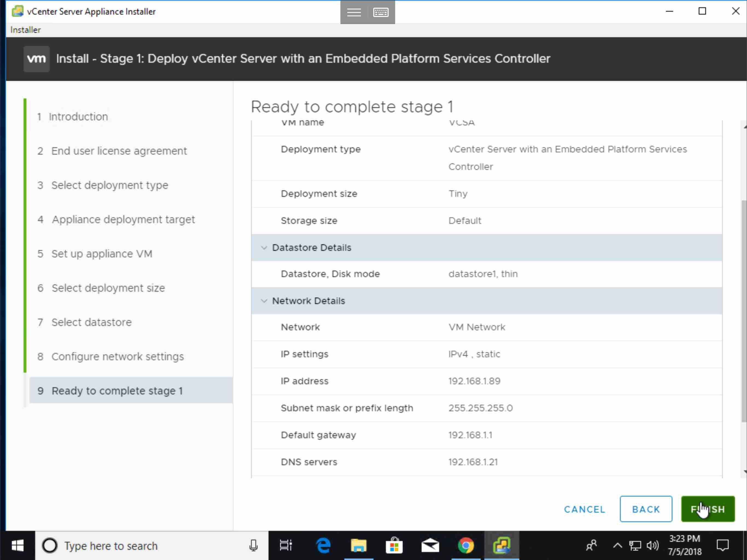This screenshot has width=747, height=560.
Task: Click the Type here to search box
Action: [x=152, y=546]
